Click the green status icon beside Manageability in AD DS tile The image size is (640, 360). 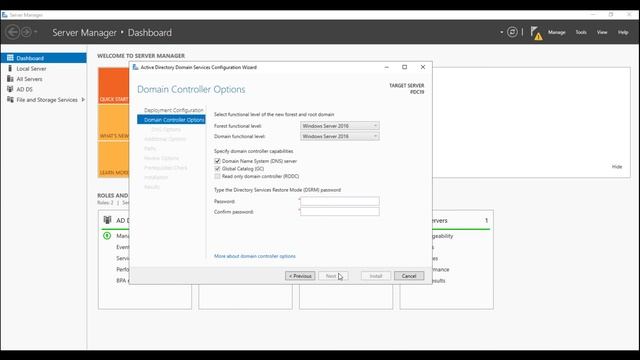(x=107, y=236)
